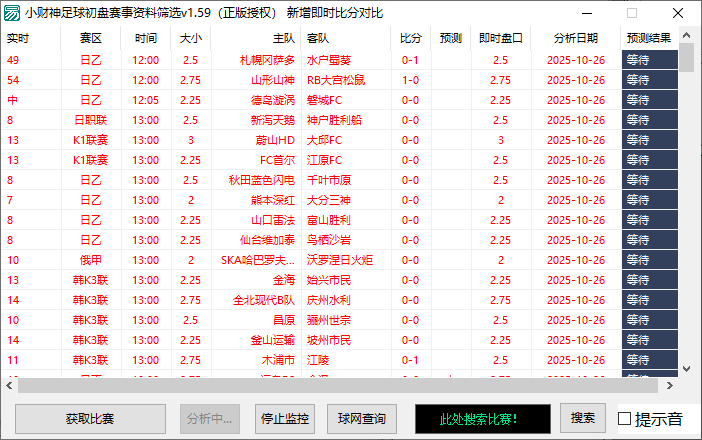The width and height of the screenshot is (702, 440).
Task: Click the 预测结果 column header
Action: pyautogui.click(x=649, y=37)
